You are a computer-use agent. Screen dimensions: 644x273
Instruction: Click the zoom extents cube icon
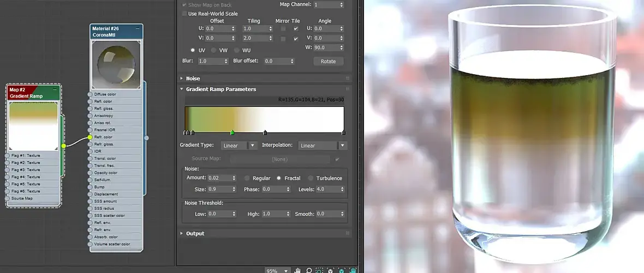[331, 270]
